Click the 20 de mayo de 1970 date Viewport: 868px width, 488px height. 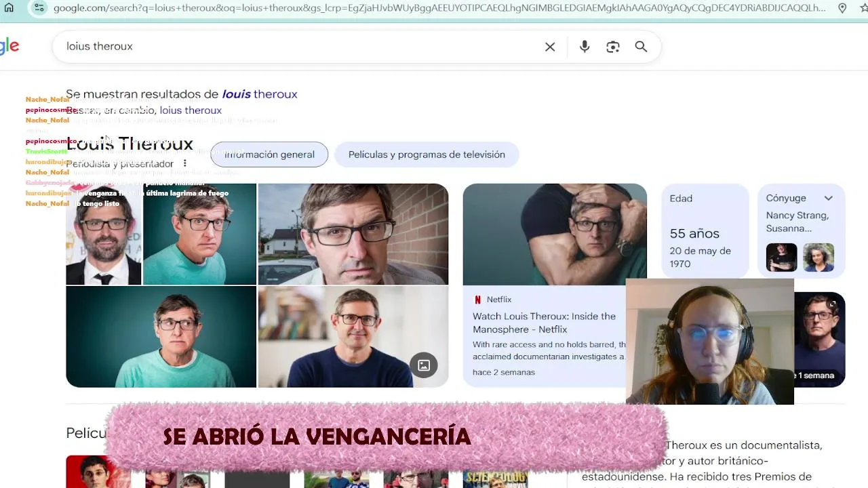point(701,258)
